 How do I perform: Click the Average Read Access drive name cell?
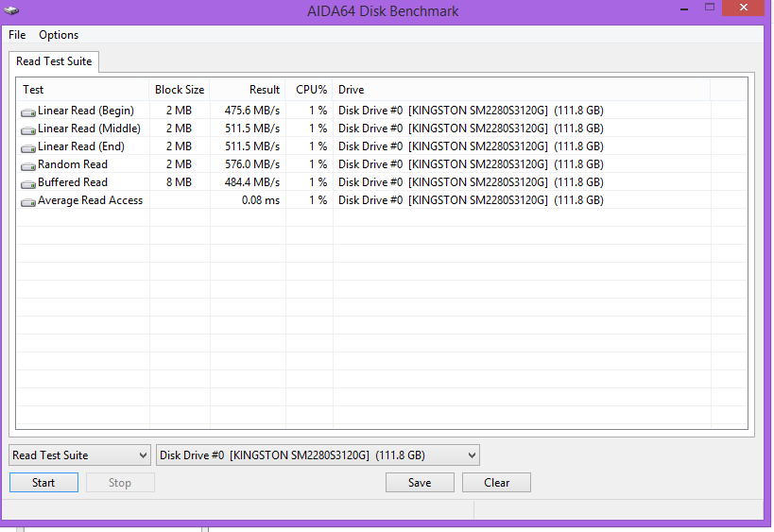471,200
